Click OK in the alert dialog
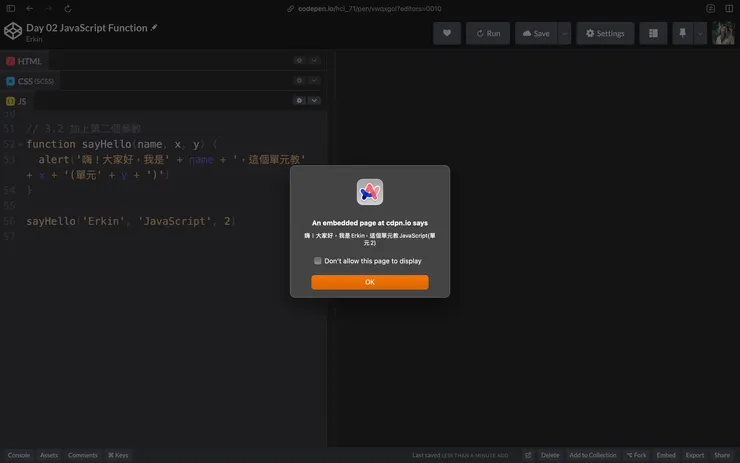This screenshot has width=740, height=463. point(370,282)
